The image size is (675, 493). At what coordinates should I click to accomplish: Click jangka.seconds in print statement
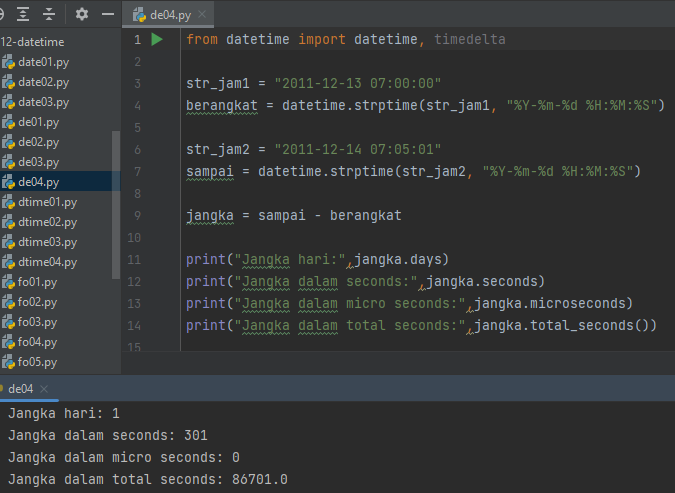[482, 282]
